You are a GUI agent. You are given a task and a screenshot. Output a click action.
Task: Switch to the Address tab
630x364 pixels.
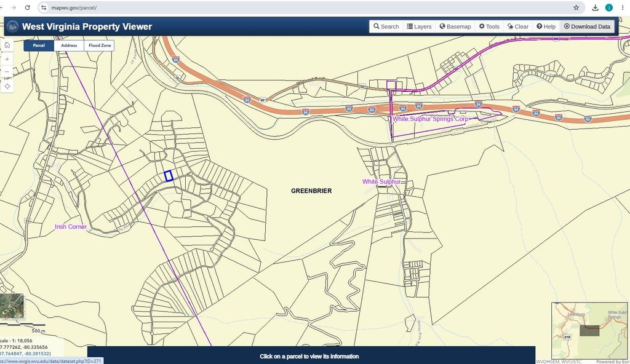(69, 45)
